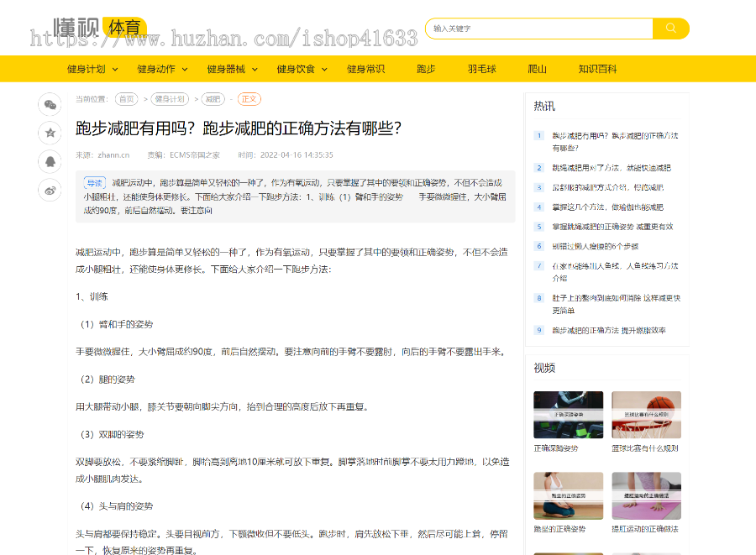Screen dimensions: 756x555
Task: Click the heading （4）头与肩的姿势
Action: (x=114, y=506)
